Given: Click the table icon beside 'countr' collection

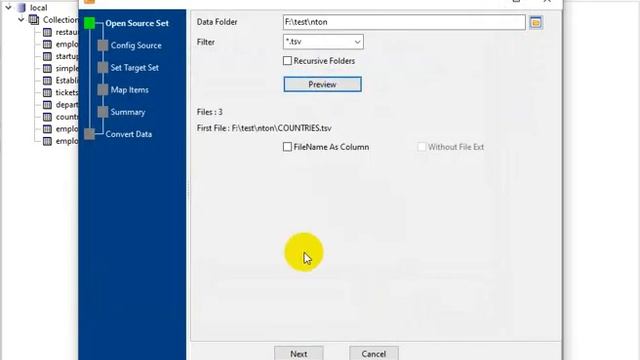Looking at the screenshot, I should click(47, 117).
